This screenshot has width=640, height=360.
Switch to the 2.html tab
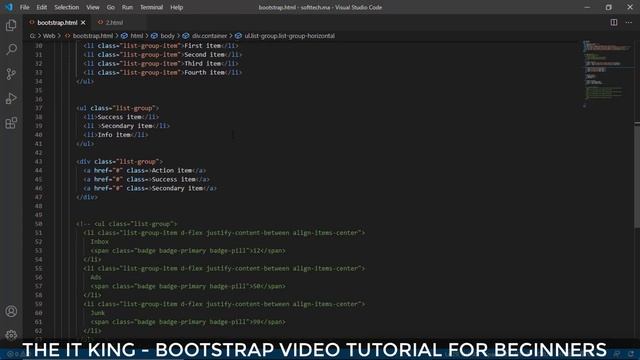[114, 22]
